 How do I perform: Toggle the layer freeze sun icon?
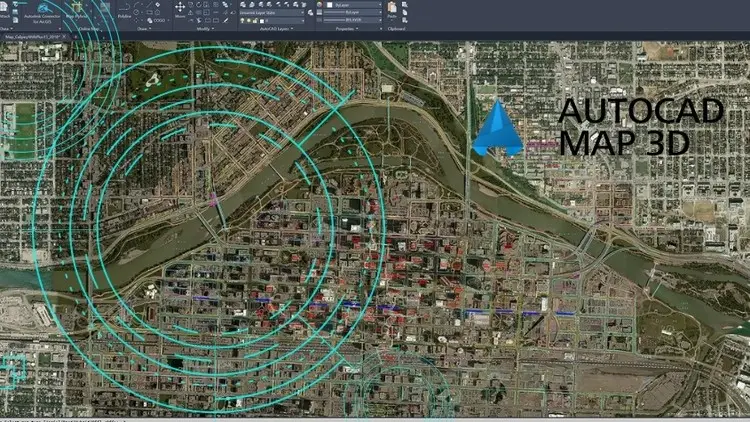pos(249,21)
